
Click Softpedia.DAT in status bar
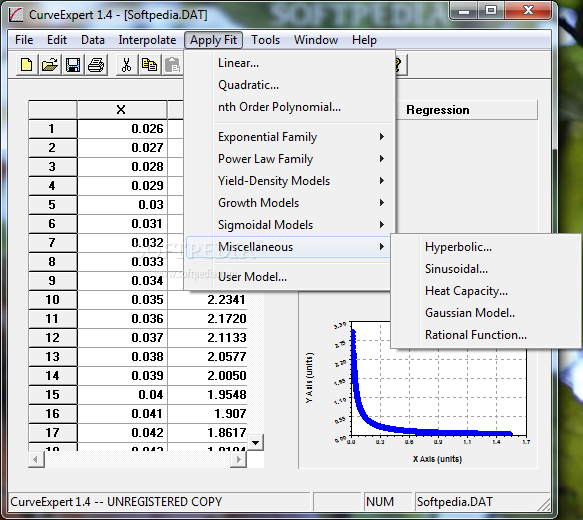click(x=454, y=502)
